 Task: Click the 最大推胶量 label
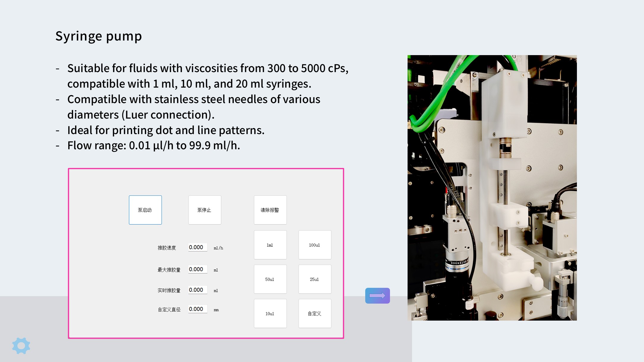169,270
